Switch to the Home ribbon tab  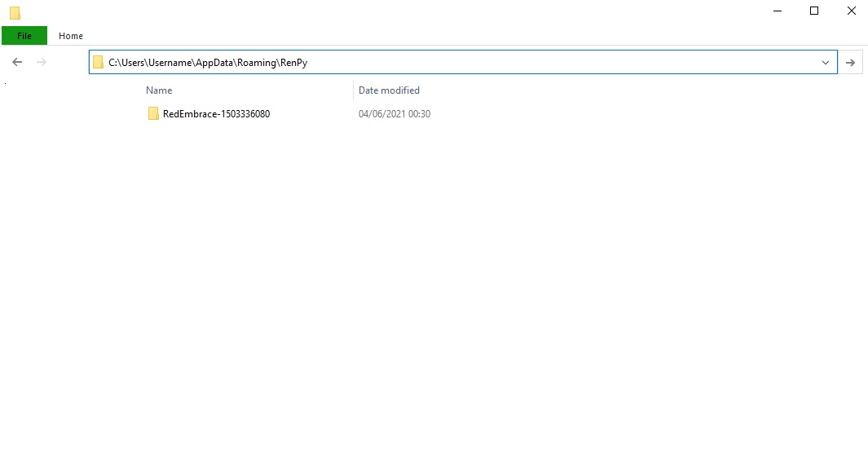click(x=71, y=36)
